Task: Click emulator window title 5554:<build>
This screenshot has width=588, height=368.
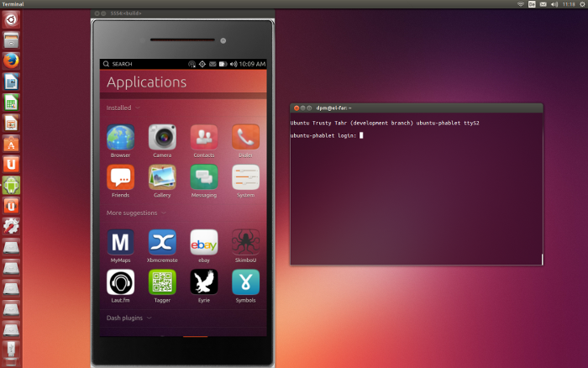Action: pos(126,13)
